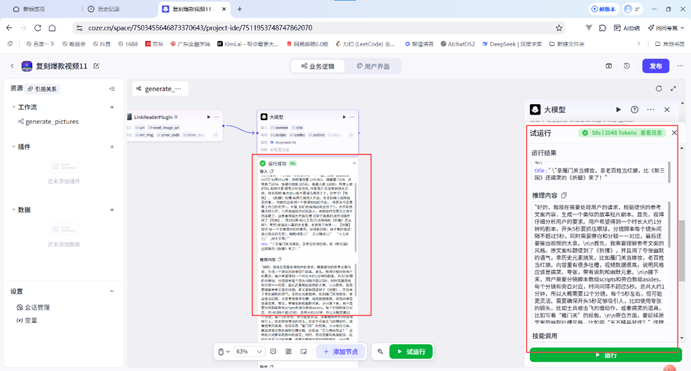This screenshot has width=691, height=371.
Task: Open a new browser tab
Action: tap(239, 9)
